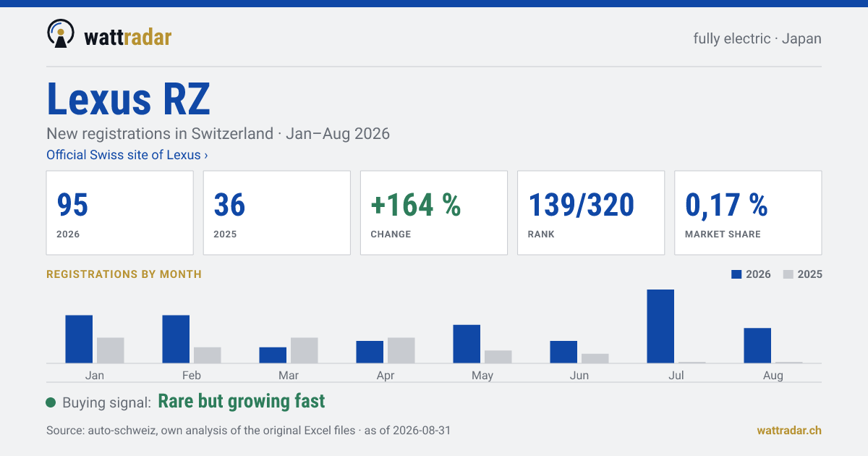Click the "Source: auto-schweiz" footer note
This screenshot has width=868, height=456.
click(x=248, y=431)
